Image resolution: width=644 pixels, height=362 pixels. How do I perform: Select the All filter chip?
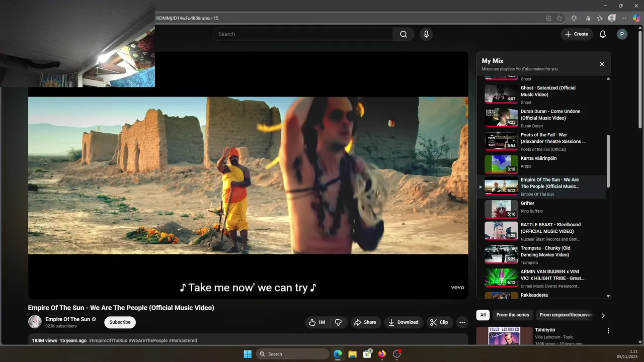[x=483, y=315]
